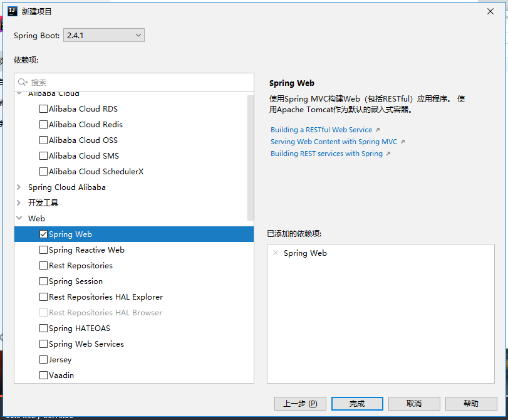Click the search magnifier icon in dependencies
508x420 pixels.
[x=23, y=82]
